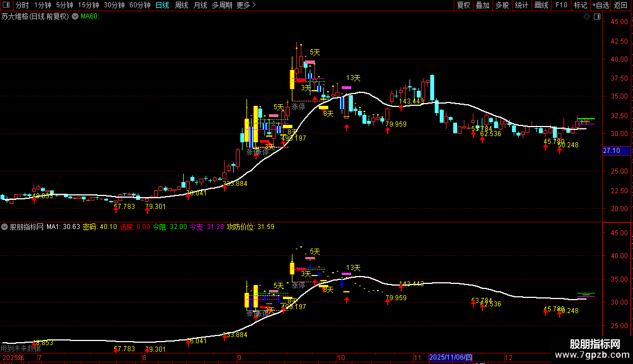This screenshot has width=633, height=364.
Task: Click the 27.10 price marker on axis
Action: 616,151
